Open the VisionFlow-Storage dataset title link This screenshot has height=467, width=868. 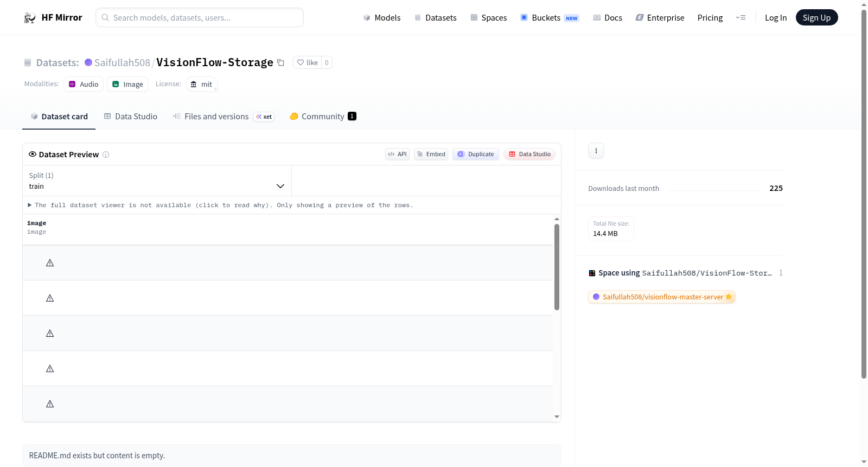click(x=215, y=62)
